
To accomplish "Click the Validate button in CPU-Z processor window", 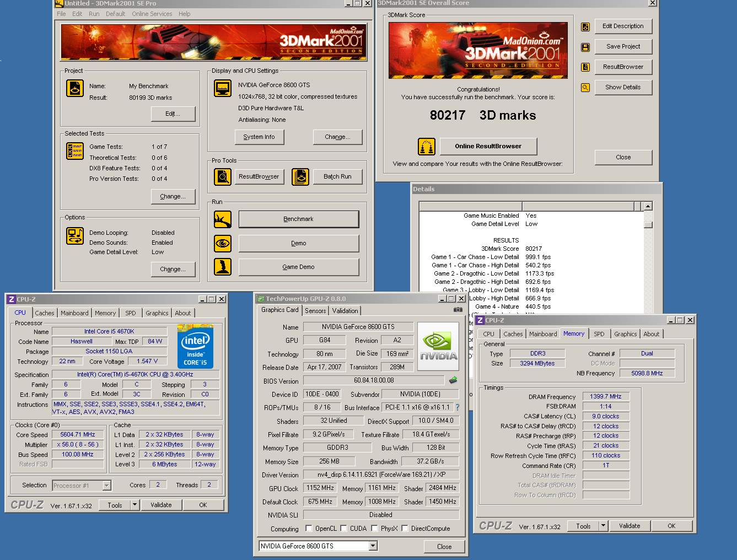I will [161, 505].
